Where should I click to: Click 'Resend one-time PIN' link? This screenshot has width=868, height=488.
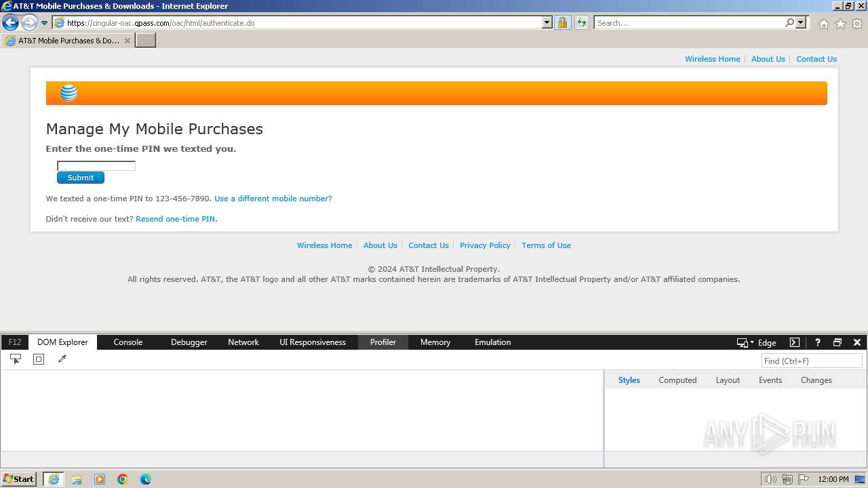point(176,219)
